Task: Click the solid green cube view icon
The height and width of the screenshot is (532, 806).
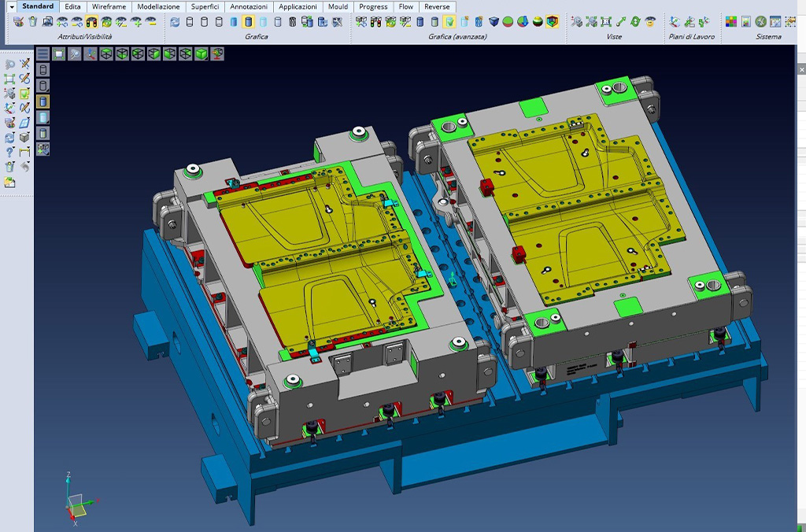Action: pos(201,54)
